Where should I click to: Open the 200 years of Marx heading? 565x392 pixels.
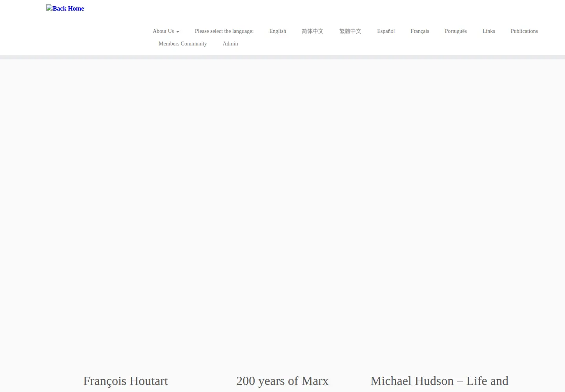tap(282, 381)
